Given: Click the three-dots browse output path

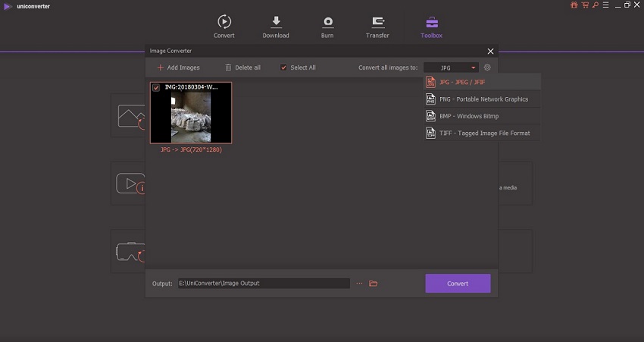Looking at the screenshot, I should click(x=359, y=284).
